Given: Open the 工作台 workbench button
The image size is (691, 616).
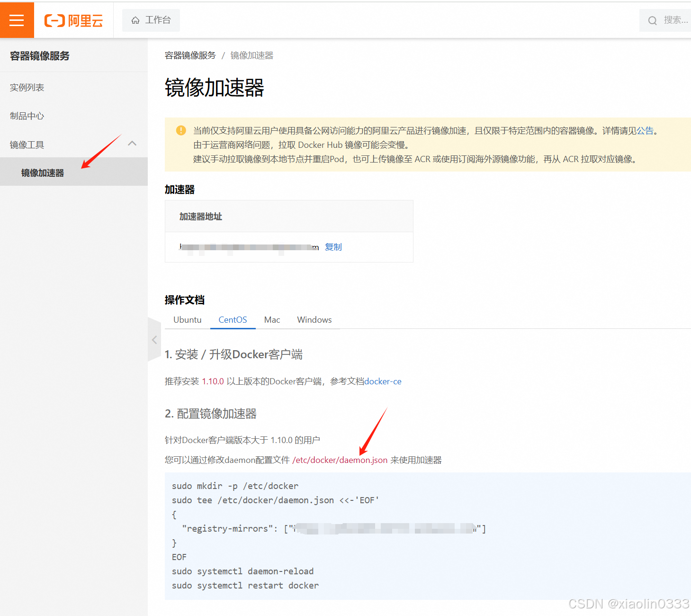Looking at the screenshot, I should click(151, 20).
